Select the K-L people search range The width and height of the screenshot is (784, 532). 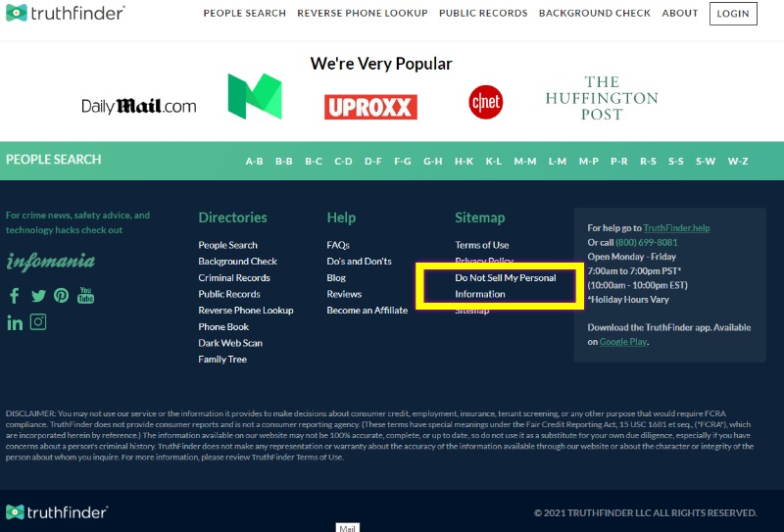[494, 161]
